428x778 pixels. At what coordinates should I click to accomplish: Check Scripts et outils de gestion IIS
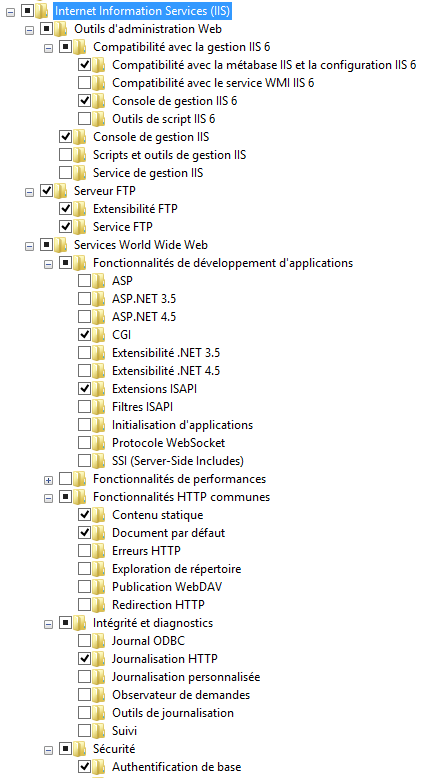pos(65,155)
